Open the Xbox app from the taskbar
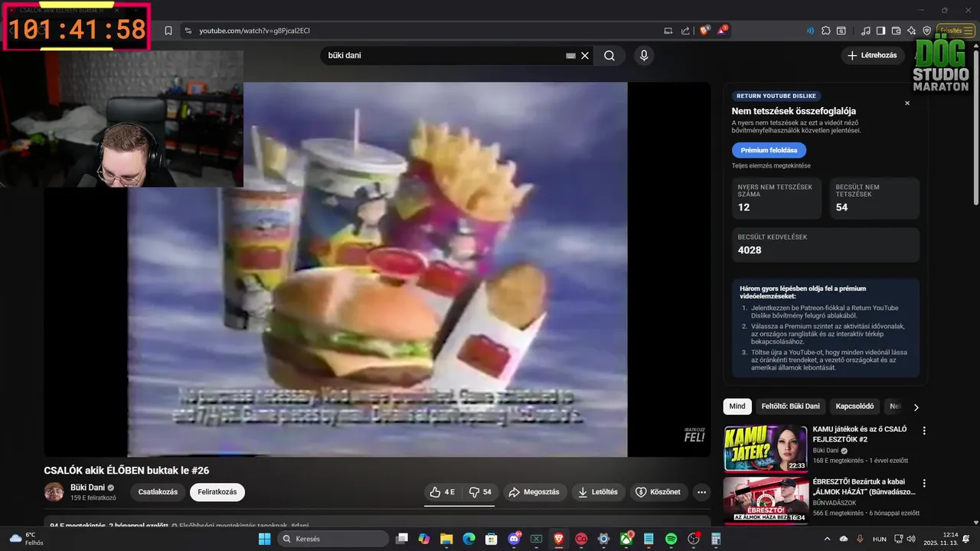This screenshot has width=980, height=551. (626, 539)
